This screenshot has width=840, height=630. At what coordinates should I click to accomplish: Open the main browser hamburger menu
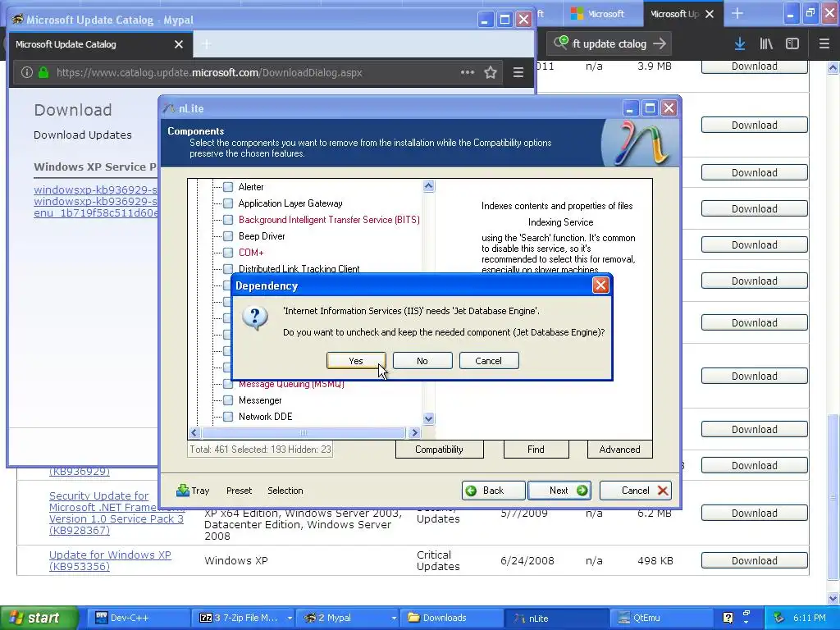coord(824,44)
